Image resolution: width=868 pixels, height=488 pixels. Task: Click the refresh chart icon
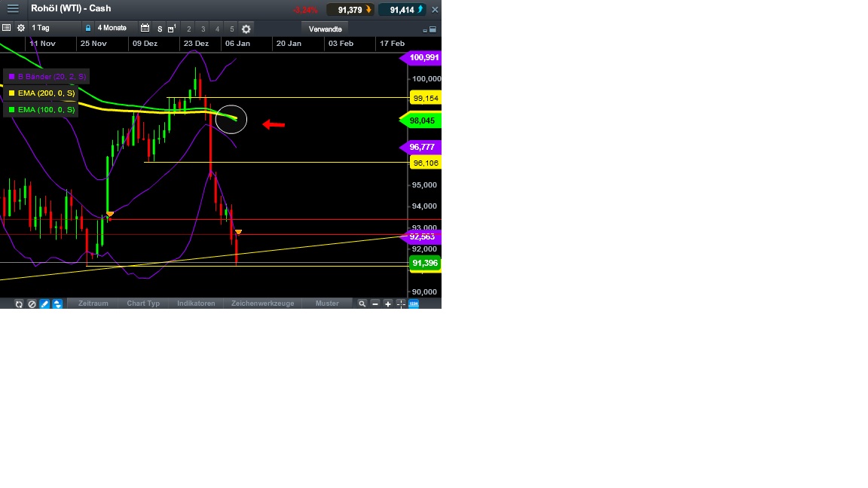[19, 303]
